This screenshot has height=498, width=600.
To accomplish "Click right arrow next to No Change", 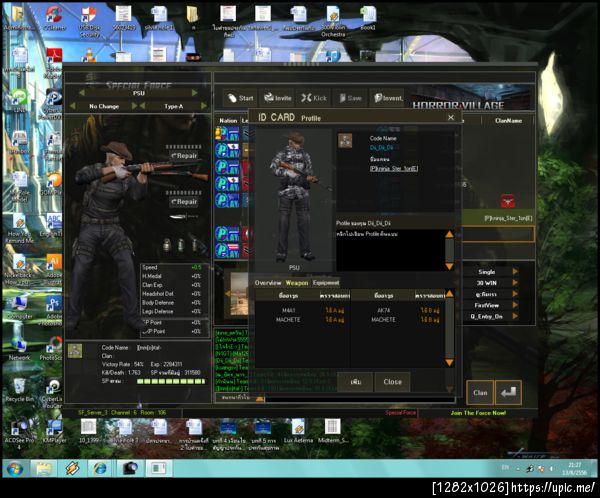I will pyautogui.click(x=134, y=106).
